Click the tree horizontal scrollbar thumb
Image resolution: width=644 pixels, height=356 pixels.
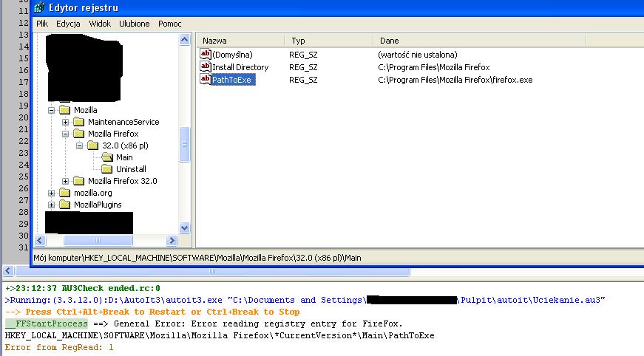[98, 240]
